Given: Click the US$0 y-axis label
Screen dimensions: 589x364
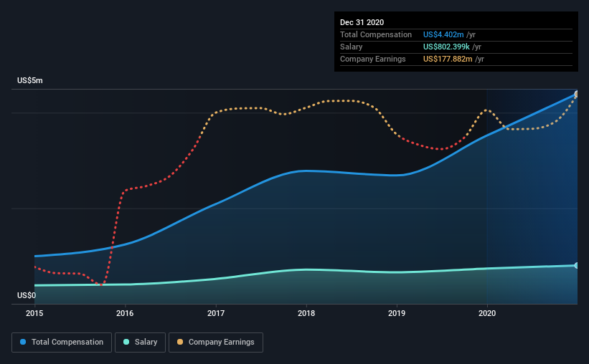Looking at the screenshot, I should click(27, 296).
